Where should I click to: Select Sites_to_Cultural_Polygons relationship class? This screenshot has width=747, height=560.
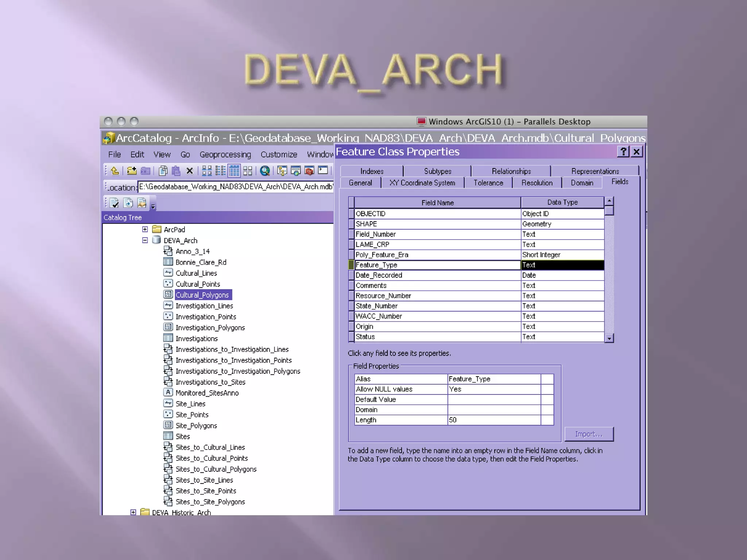(216, 469)
